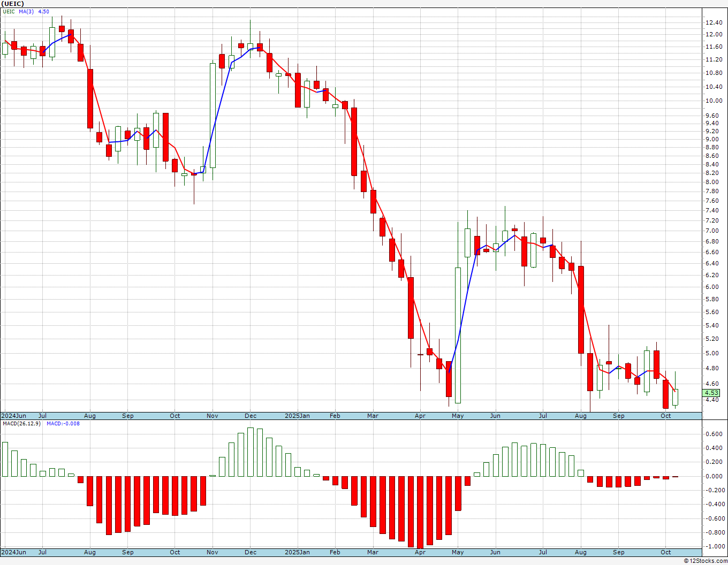728x565 pixels.
Task: Click the 4.40 price axis label
Action: pos(712,400)
